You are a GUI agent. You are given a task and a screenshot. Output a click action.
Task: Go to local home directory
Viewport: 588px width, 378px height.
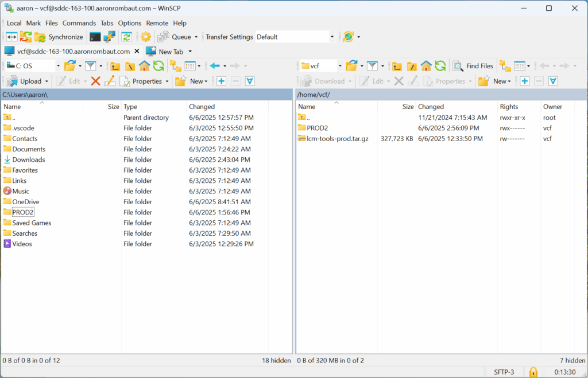(145, 66)
